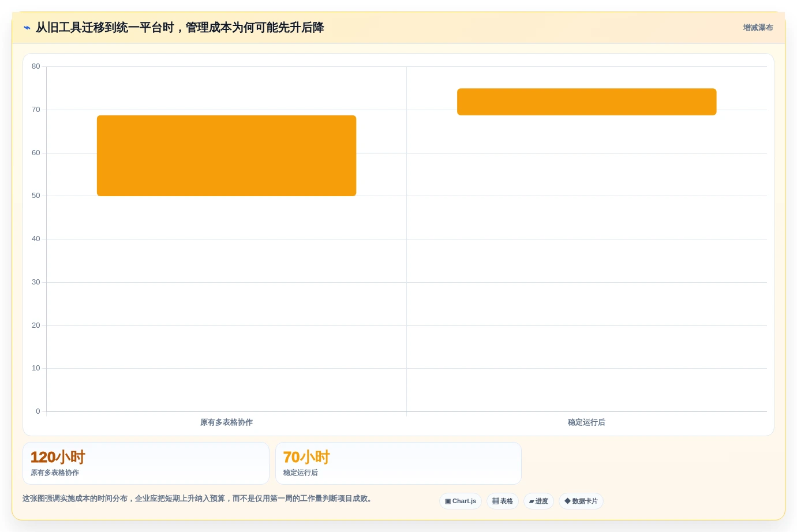Click the y-axis value 80
Screen dimensions: 797x532
pos(36,66)
